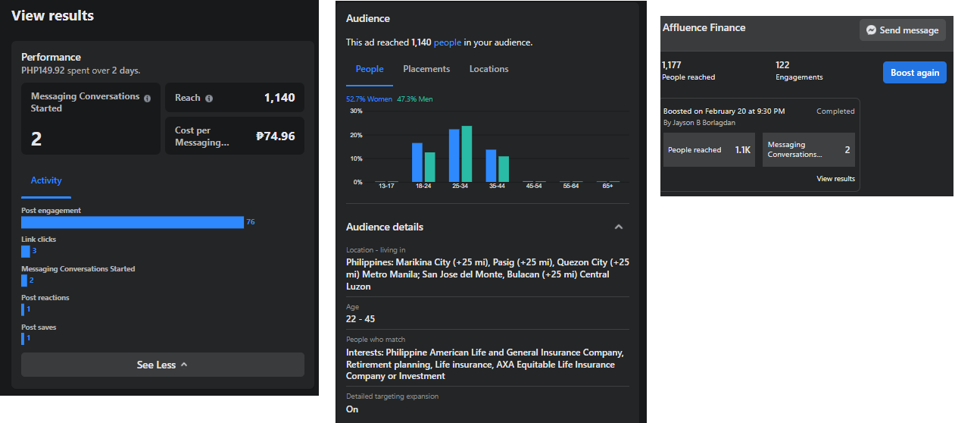Click the Post engagement bar showing 76
This screenshot has height=423, width=980.
tap(133, 222)
